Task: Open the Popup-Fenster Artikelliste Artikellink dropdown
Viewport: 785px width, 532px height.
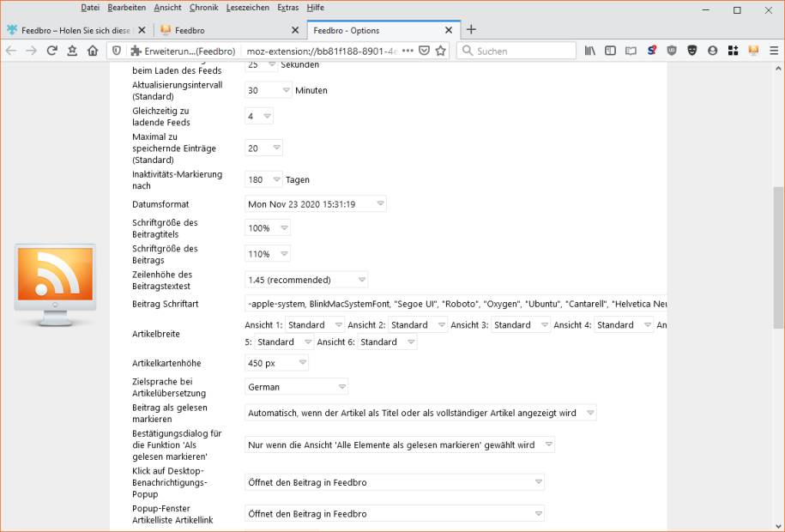Action: tap(395, 513)
